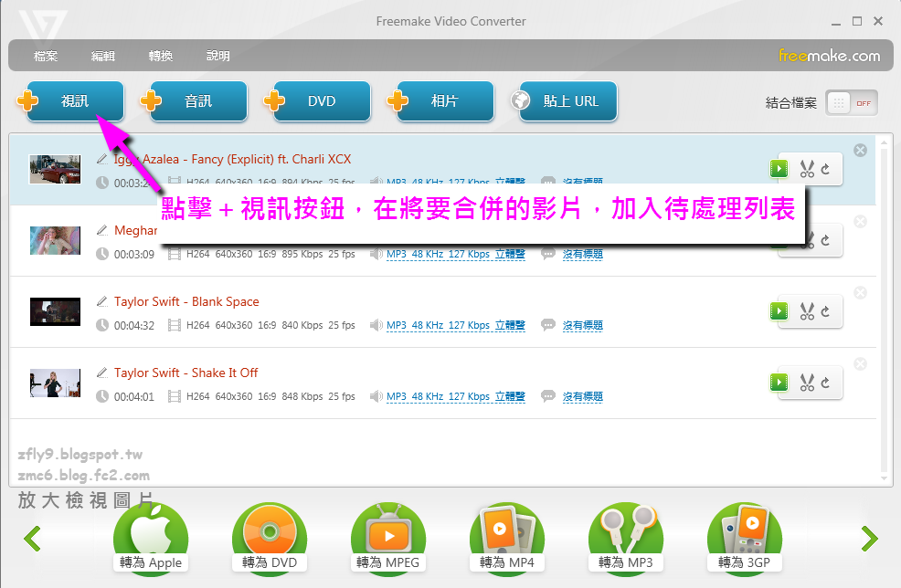The height and width of the screenshot is (588, 901).
Task: Remove the Meghan video from the list
Action: 860,222
